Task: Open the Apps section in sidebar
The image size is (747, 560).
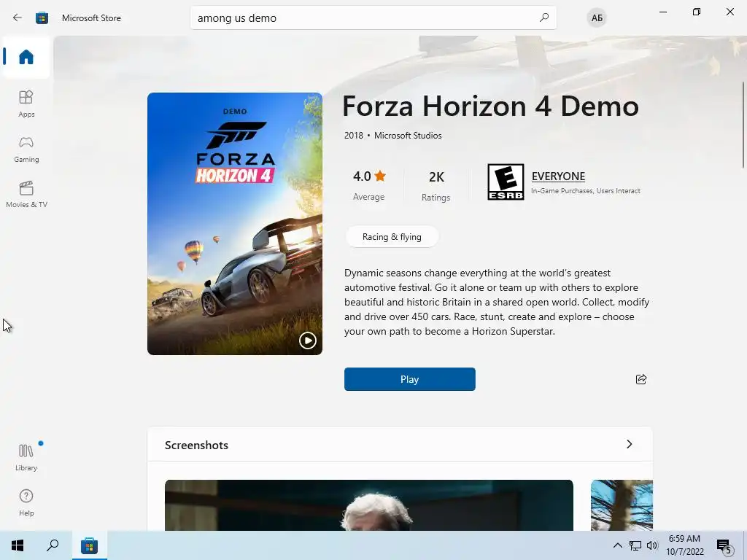Action: point(26,104)
